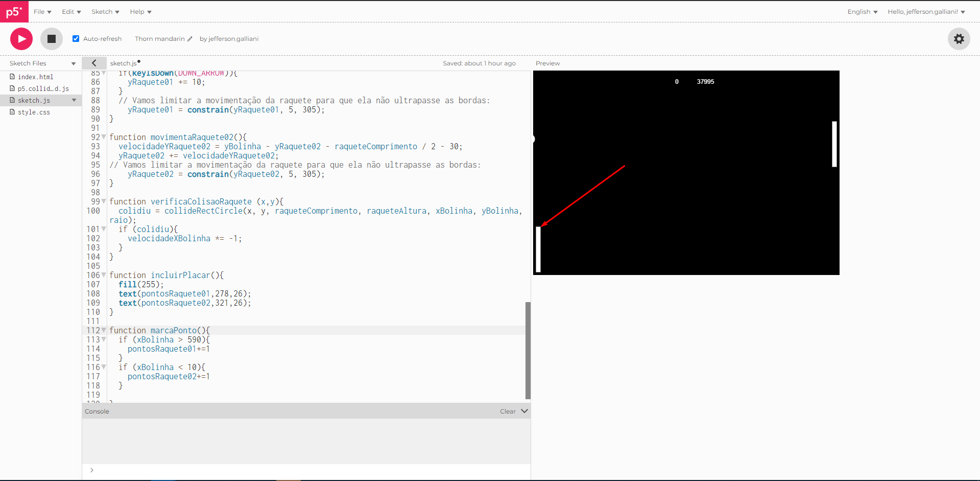Screen dimensions: 980x481
Task: Click the style.css file icon
Action: (x=12, y=112)
